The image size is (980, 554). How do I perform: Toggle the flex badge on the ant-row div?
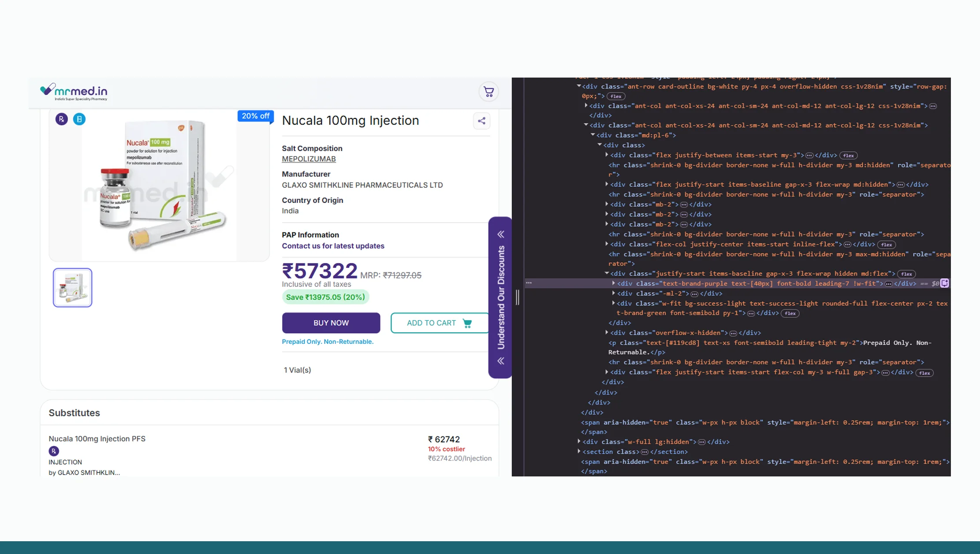pyautogui.click(x=615, y=96)
